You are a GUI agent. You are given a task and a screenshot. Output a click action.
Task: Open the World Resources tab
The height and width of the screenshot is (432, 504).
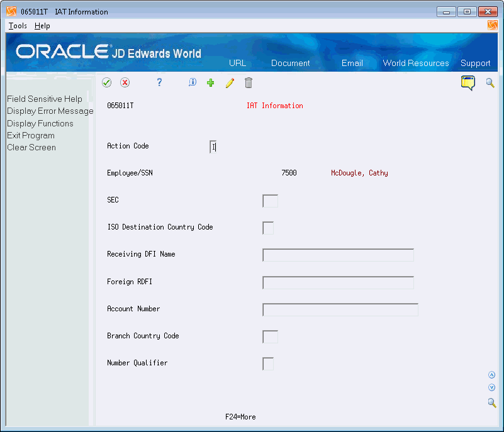point(416,63)
